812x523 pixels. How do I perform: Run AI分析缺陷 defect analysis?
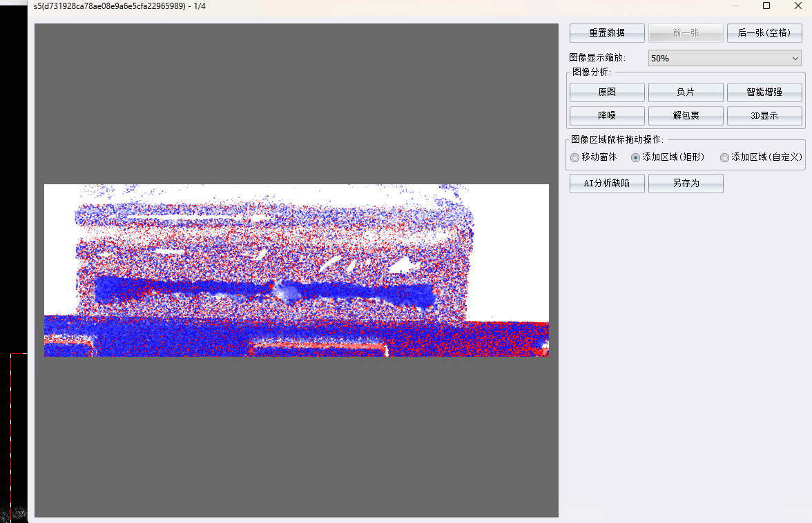[x=607, y=184]
